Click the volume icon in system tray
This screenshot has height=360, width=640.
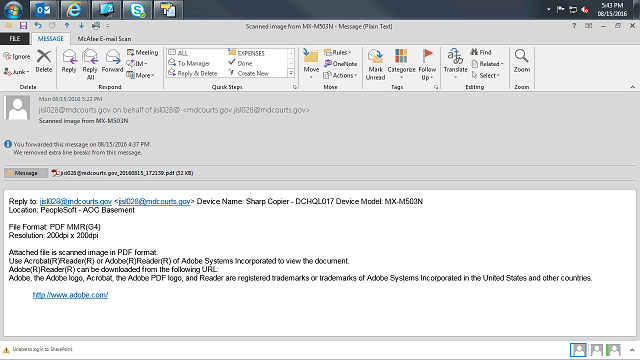585,10
